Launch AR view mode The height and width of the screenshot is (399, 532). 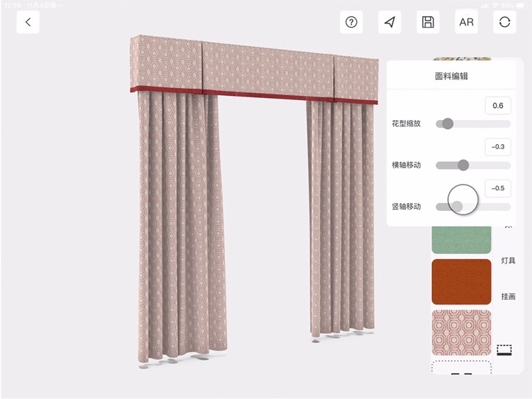click(x=466, y=22)
